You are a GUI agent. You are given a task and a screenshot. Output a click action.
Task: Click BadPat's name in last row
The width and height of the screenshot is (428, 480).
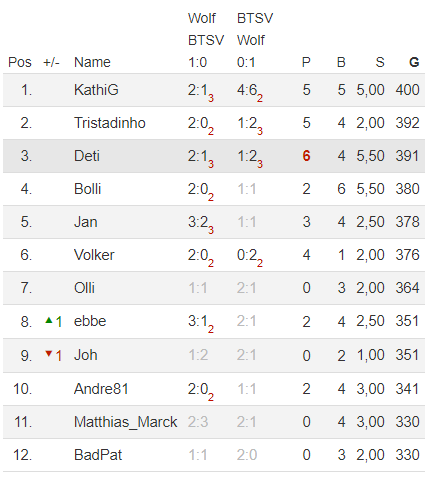pyautogui.click(x=98, y=455)
